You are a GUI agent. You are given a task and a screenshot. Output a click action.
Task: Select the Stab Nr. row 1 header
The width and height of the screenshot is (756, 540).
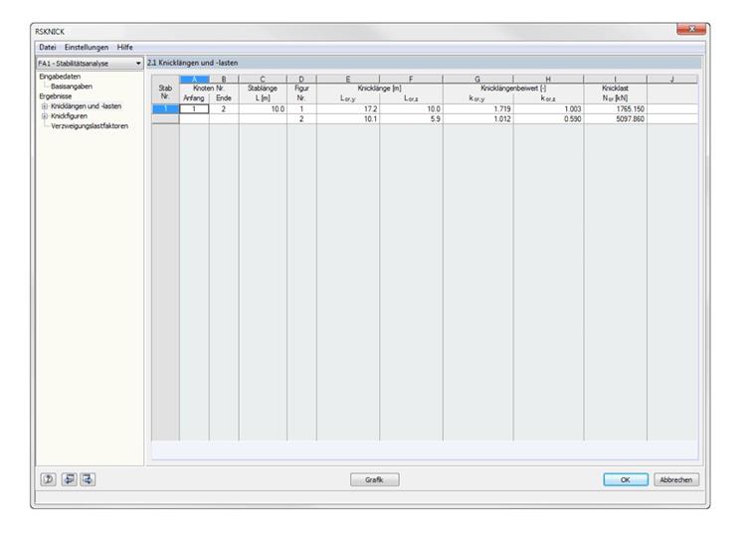point(165,109)
